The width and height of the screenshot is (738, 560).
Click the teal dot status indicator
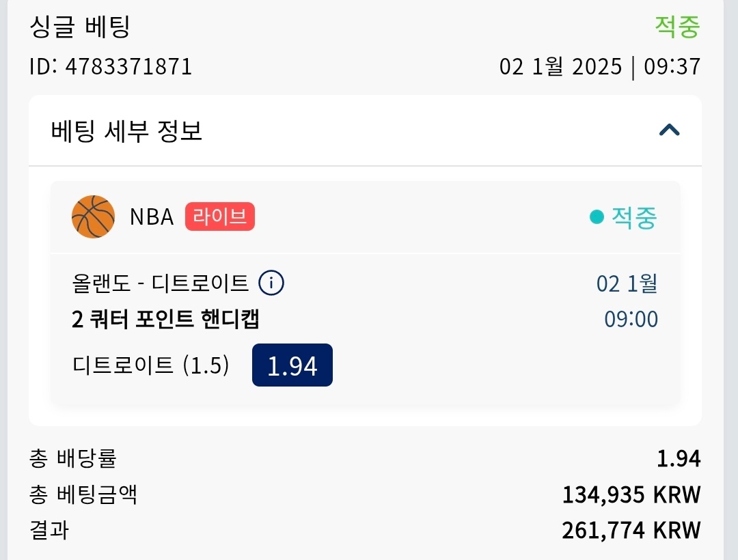(x=597, y=217)
